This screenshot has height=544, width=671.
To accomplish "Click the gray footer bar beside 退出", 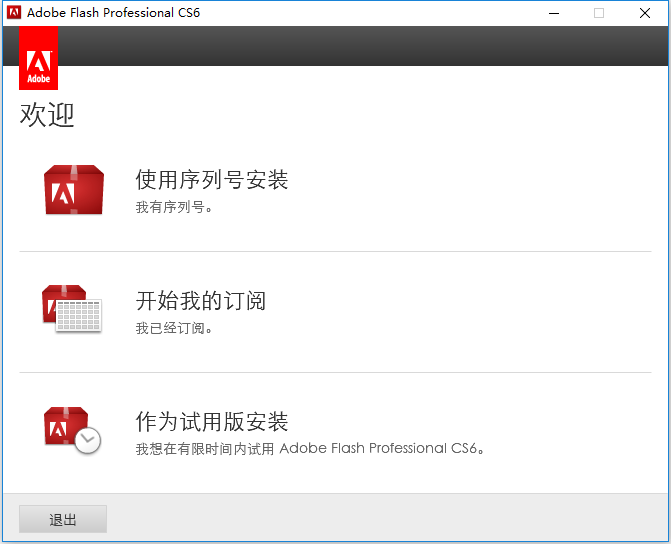I will pos(380,519).
